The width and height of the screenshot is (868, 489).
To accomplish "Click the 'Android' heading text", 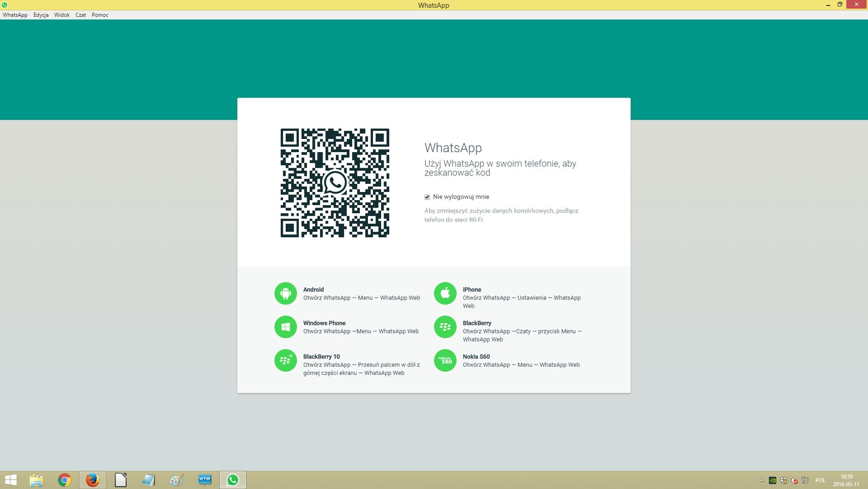I will (x=313, y=289).
